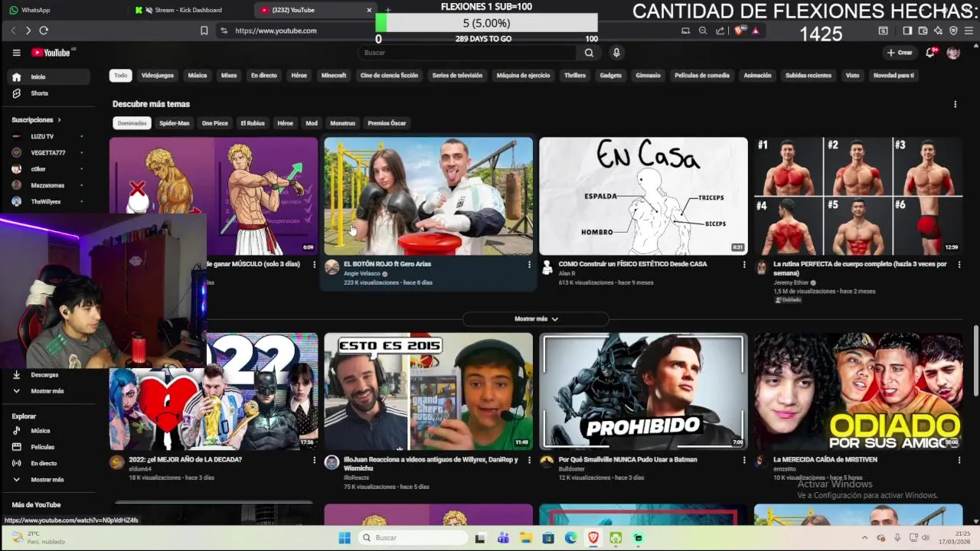Select the Todo filter chip
Viewport: 980px width, 551px height.
(x=121, y=76)
